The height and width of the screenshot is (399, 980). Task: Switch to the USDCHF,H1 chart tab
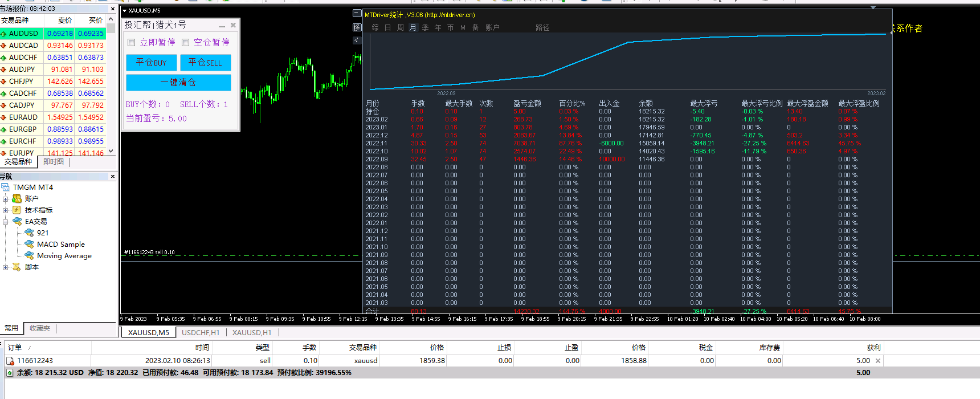[x=201, y=332]
